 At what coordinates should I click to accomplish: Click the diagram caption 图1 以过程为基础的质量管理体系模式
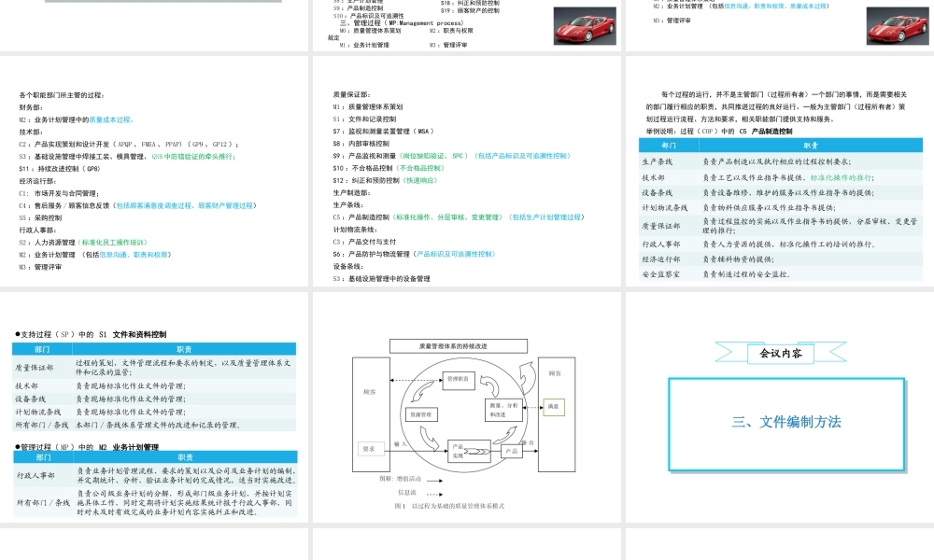(450, 506)
